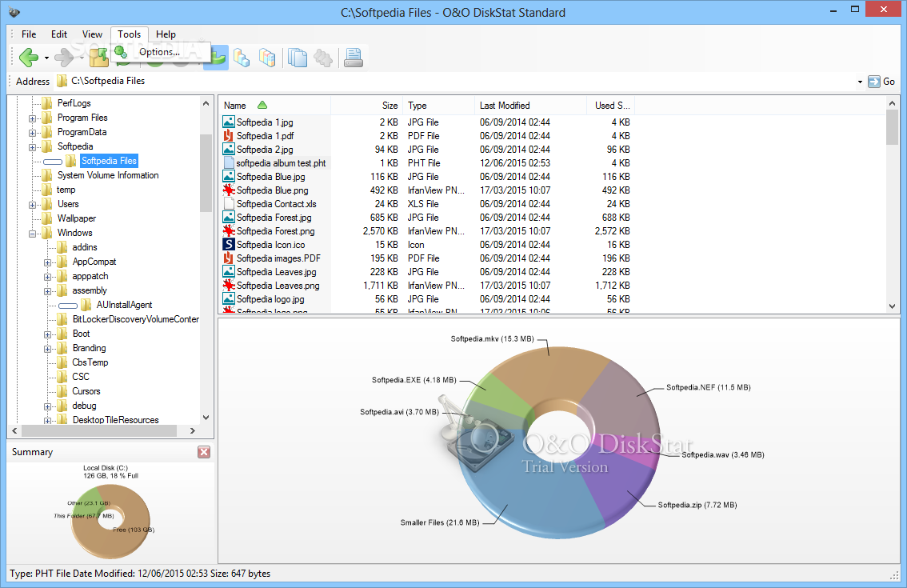The height and width of the screenshot is (588, 907).
Task: Open the Help menu
Action: coord(166,34)
